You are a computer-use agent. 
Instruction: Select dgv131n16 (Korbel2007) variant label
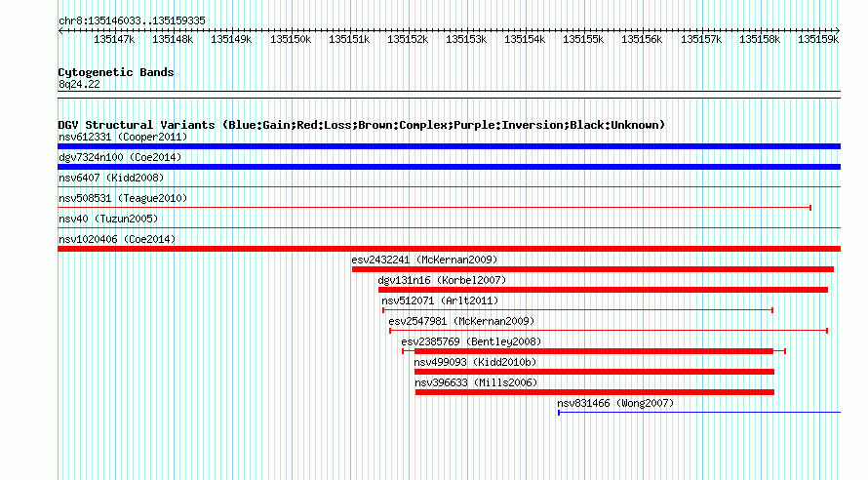[x=443, y=280]
